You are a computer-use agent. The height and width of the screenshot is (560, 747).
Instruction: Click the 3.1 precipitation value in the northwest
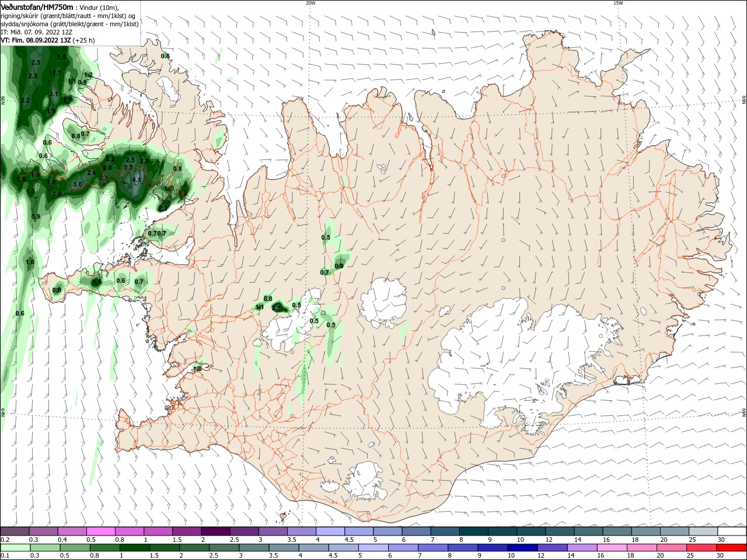click(54, 94)
